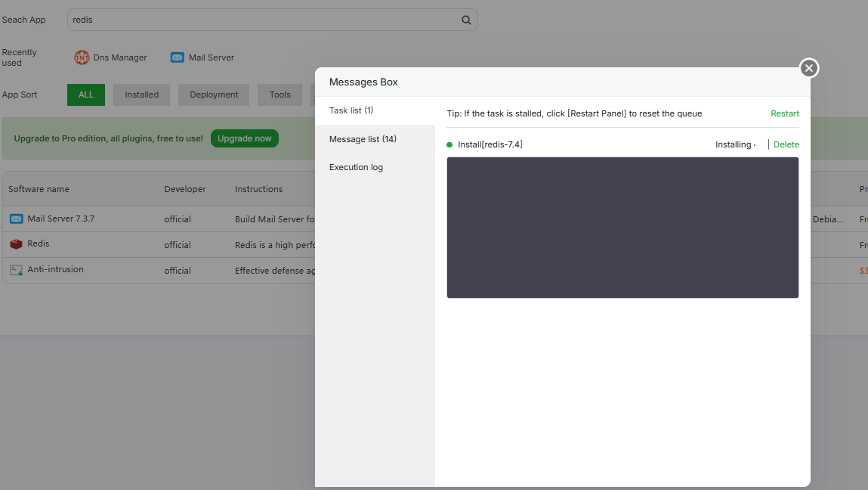Screen dimensions: 868x490
Task: Open the Dns Manager icon
Action: [x=82, y=57]
